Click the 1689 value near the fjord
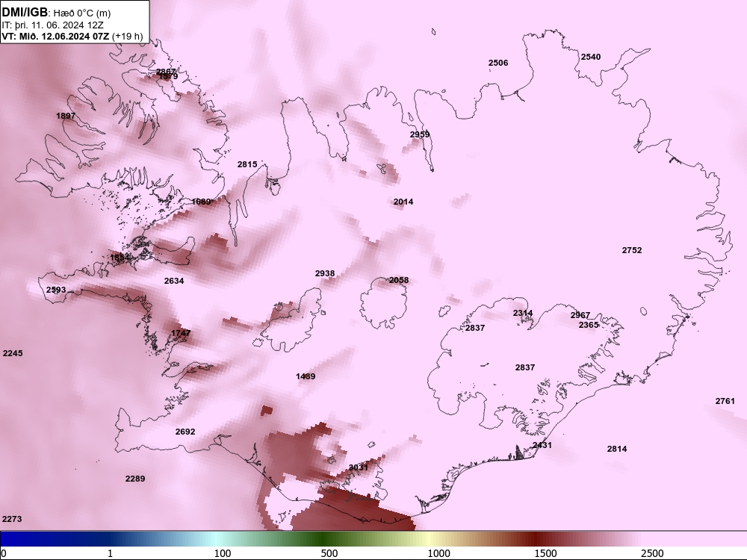Screen dimensions: 747x560 click(x=201, y=202)
